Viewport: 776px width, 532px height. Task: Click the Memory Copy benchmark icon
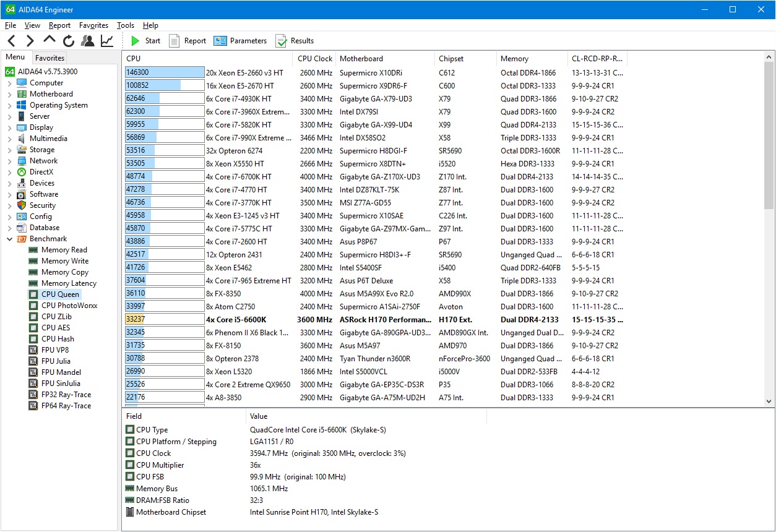click(x=33, y=272)
